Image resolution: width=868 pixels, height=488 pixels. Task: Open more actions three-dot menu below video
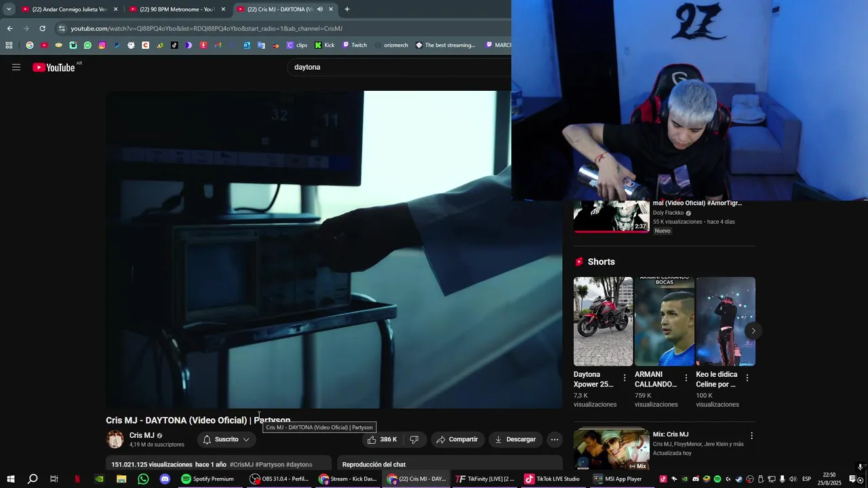click(555, 439)
